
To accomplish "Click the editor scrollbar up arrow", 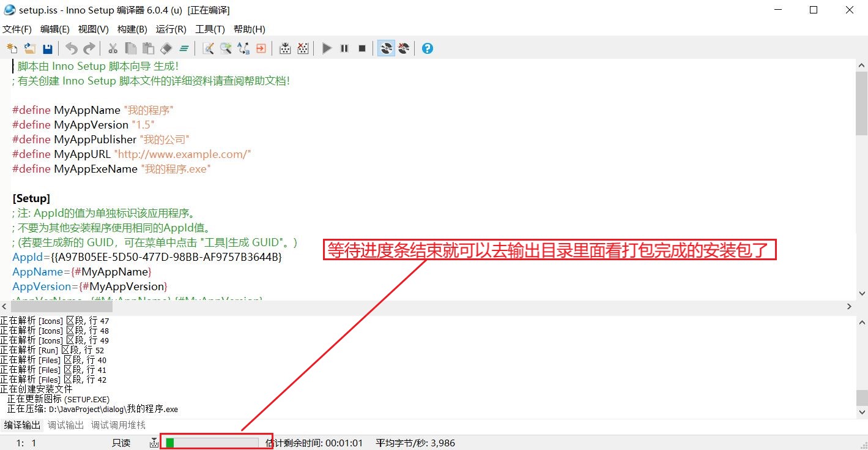I will (861, 66).
